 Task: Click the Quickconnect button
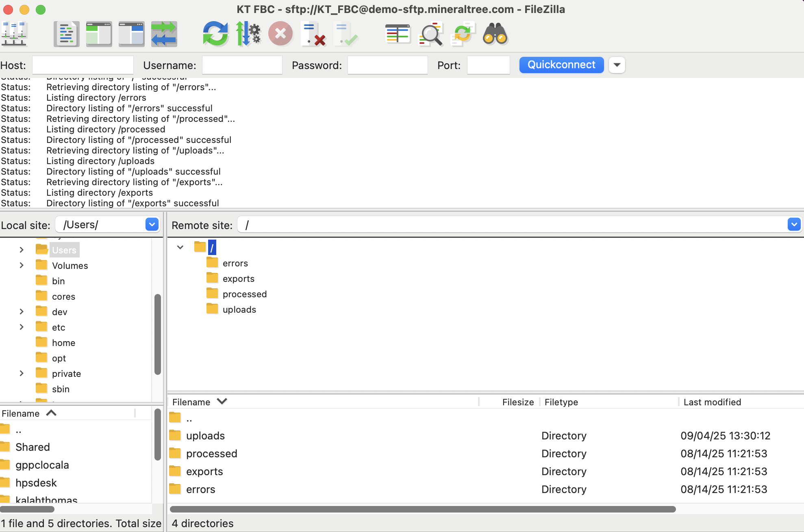point(561,65)
